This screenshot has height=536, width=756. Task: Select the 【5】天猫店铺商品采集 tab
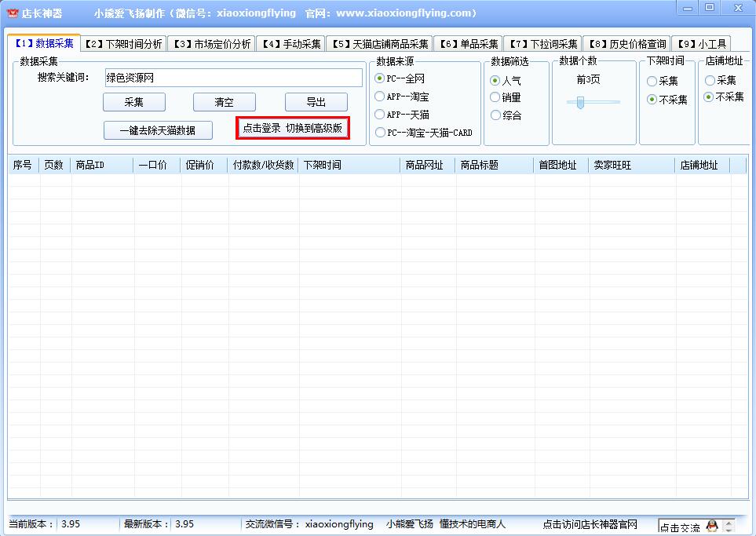coord(380,45)
